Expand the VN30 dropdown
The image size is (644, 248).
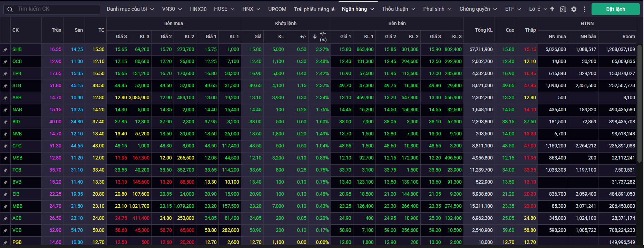(172, 9)
